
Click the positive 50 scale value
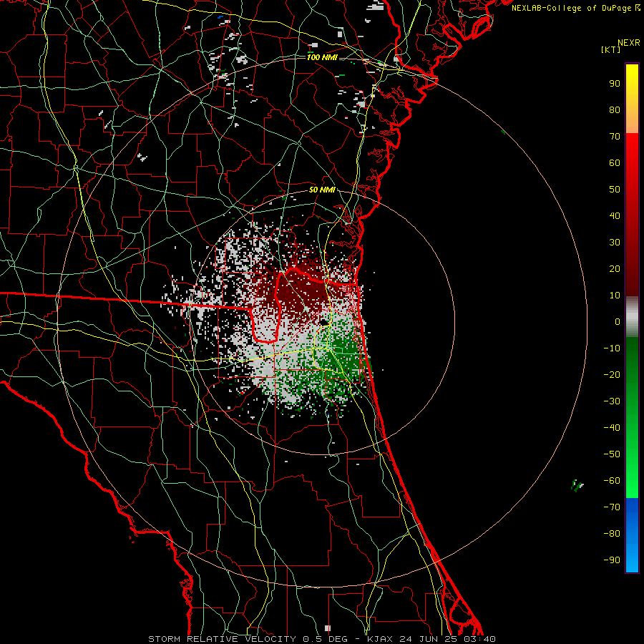tap(615, 190)
